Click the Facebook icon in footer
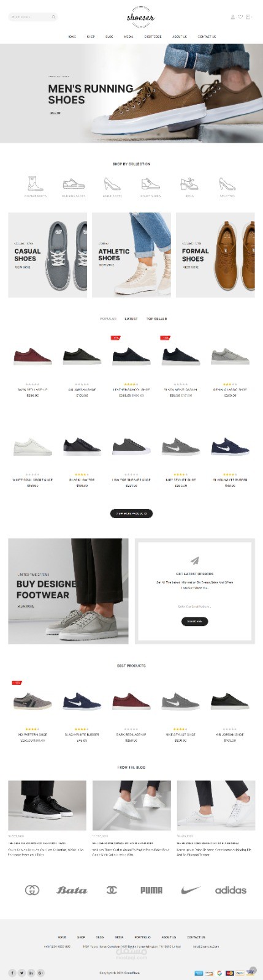 [12, 973]
